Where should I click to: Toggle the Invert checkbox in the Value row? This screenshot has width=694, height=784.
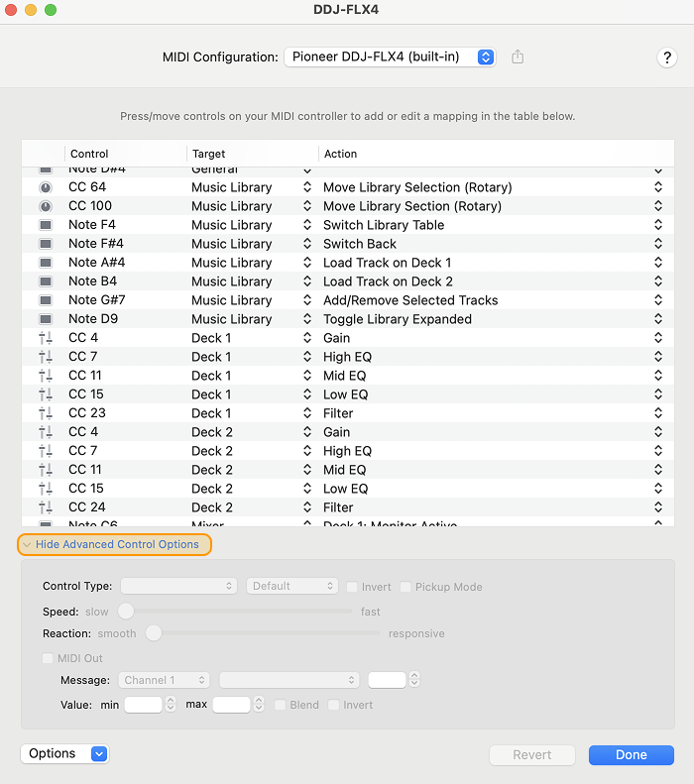pos(333,705)
